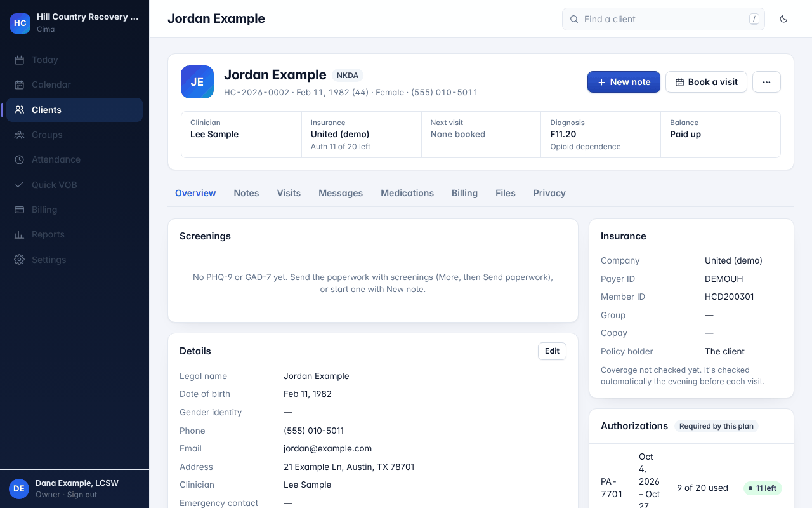Open the Calendar sidebar icon
The image size is (812, 508).
[x=20, y=84]
